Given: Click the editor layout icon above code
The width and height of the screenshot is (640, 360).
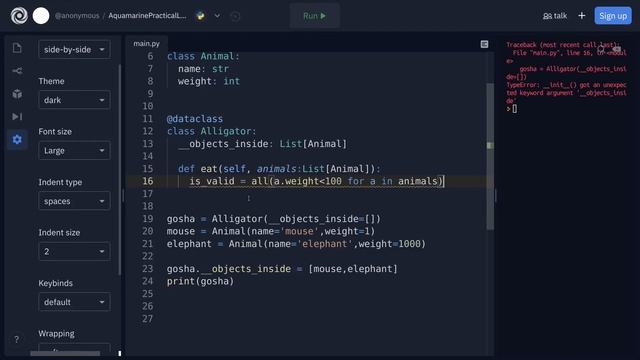Looking at the screenshot, I should [484, 44].
